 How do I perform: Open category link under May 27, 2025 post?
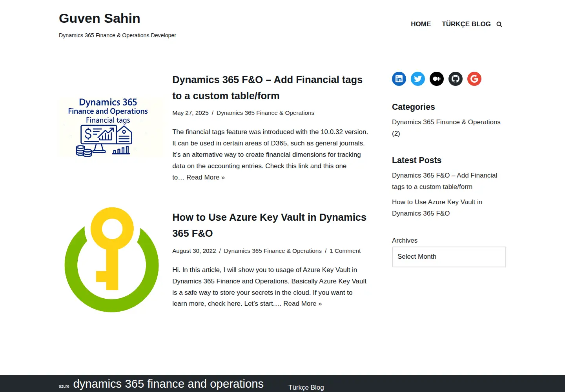click(265, 113)
